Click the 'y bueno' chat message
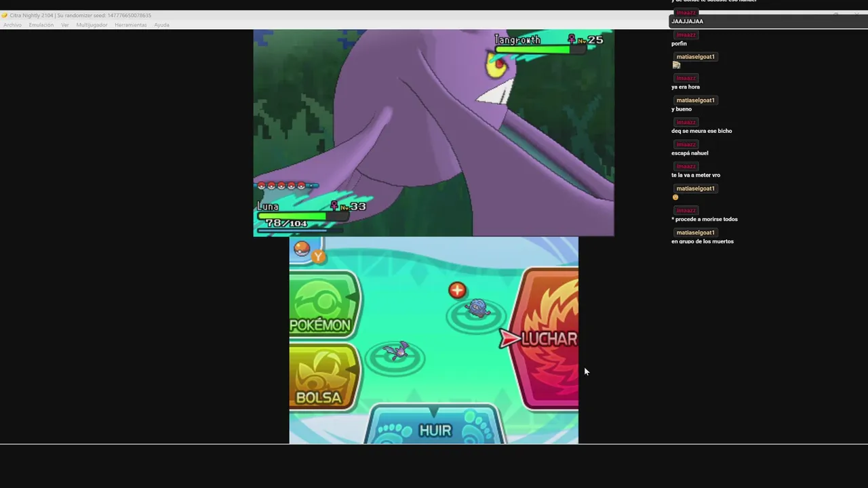 pos(682,109)
